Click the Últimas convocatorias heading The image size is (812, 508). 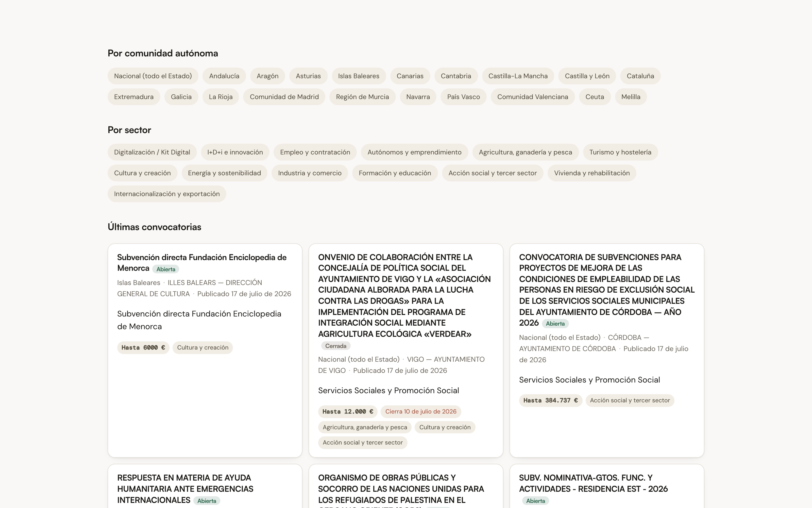[154, 227]
